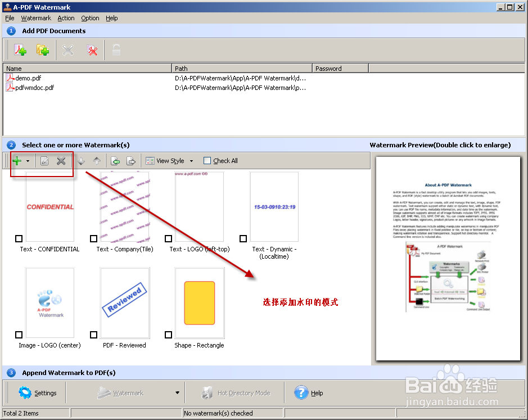
Task: Select the Company tile watermark thumbnail
Action: tap(125, 206)
